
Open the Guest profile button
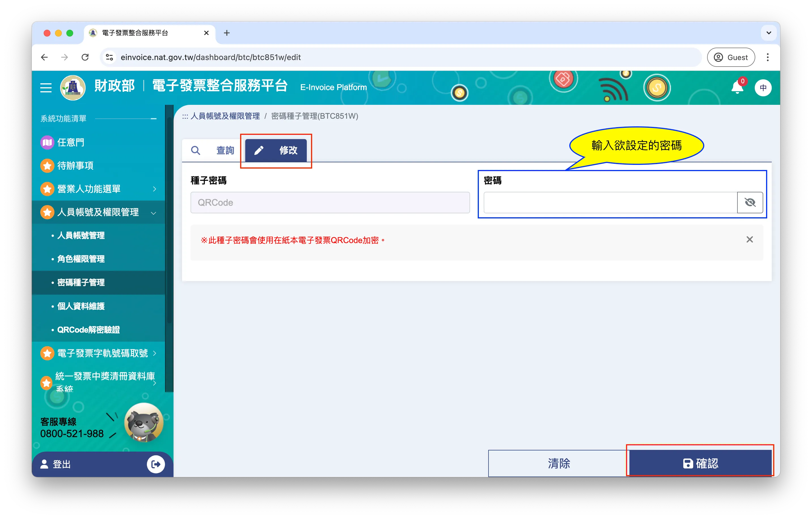click(x=731, y=57)
